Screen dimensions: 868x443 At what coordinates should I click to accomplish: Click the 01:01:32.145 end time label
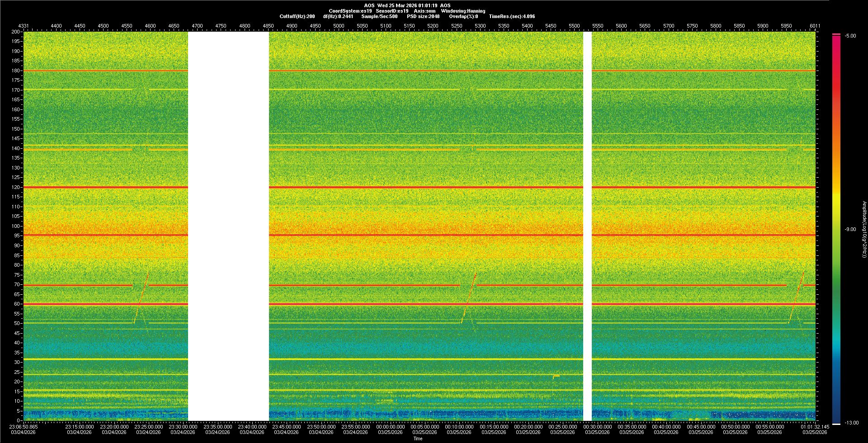click(815, 426)
